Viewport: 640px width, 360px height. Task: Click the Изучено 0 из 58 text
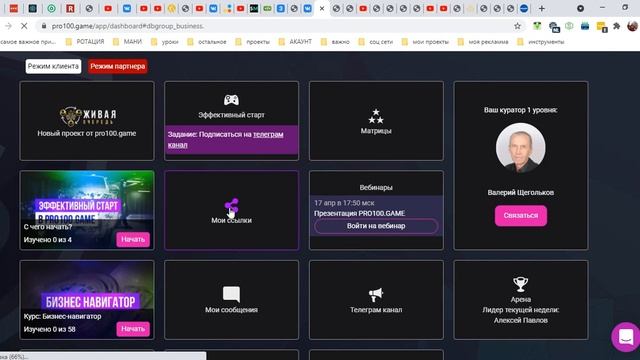tap(49, 329)
